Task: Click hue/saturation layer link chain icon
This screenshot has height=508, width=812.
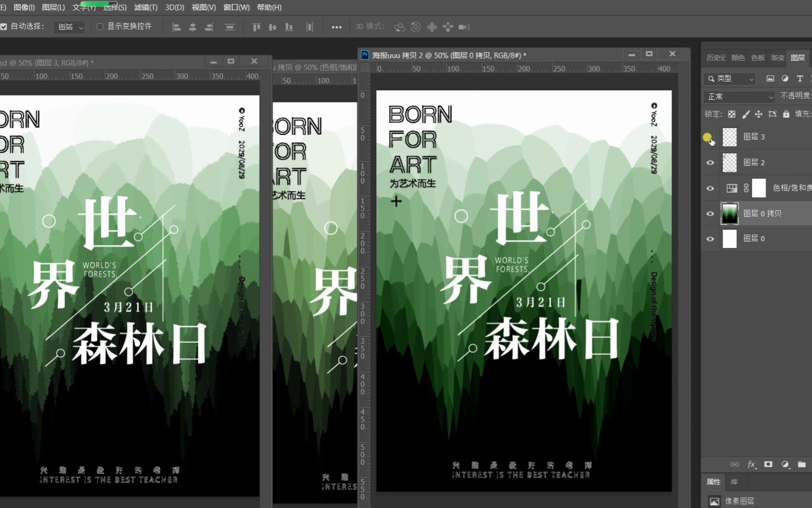Action: [x=746, y=188]
